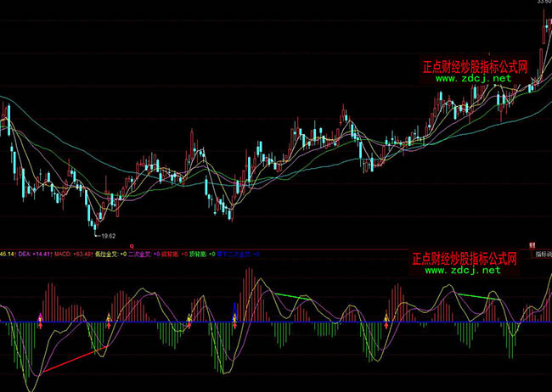Screen dimensions: 552x392
Task: Click the 顶背离 indicator label
Action: (199, 253)
